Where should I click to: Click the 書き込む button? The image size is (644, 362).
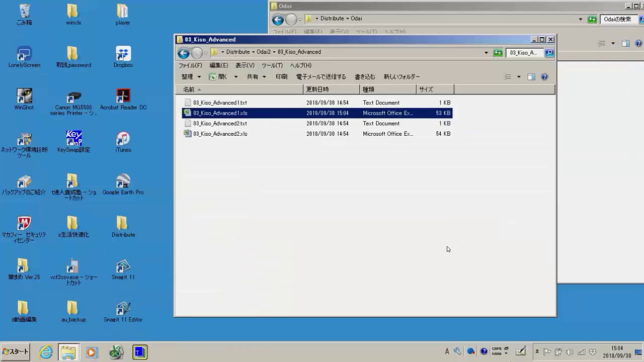365,77
